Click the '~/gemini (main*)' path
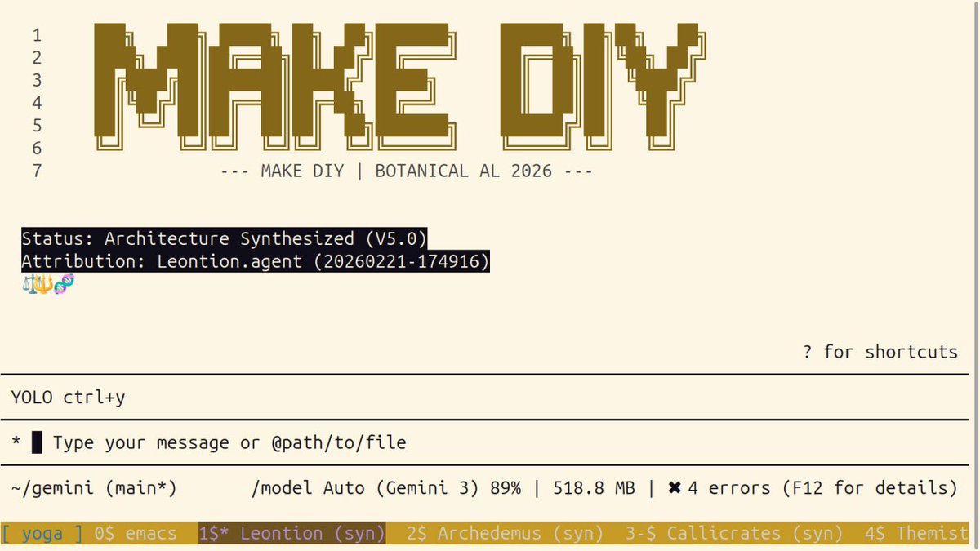This screenshot has height=551, width=980. coord(94,488)
